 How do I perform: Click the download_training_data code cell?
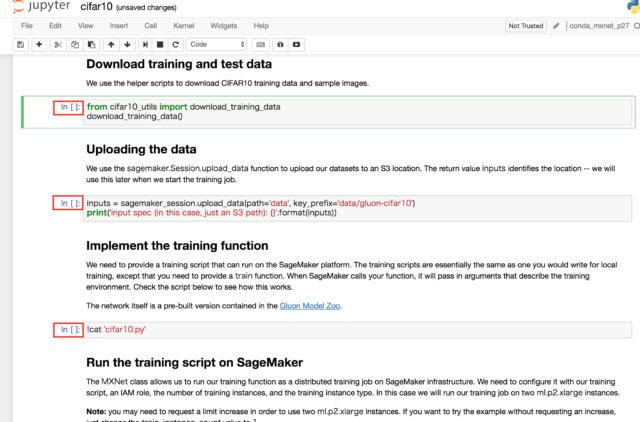coord(358,112)
